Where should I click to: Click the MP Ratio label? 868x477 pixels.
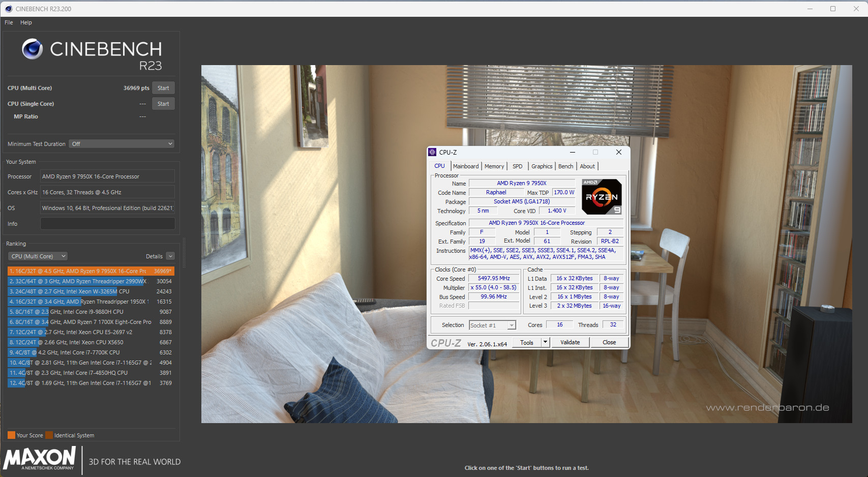click(26, 116)
